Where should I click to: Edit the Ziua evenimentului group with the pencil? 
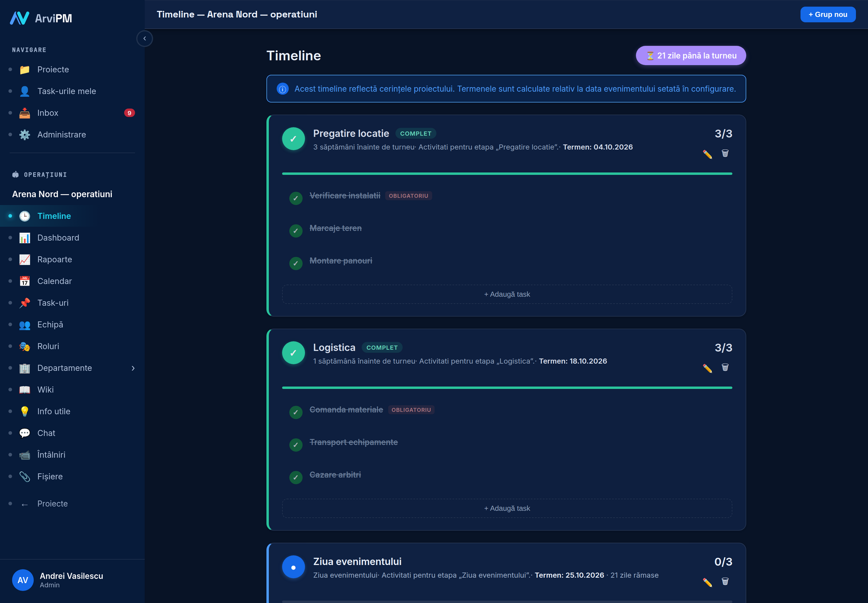pos(707,582)
